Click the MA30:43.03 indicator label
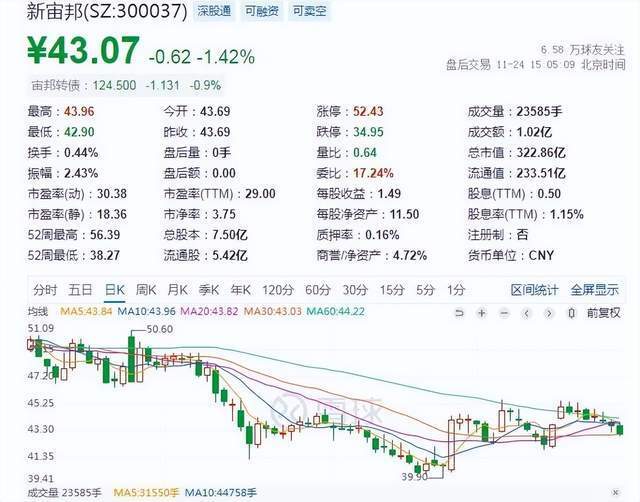 click(273, 312)
